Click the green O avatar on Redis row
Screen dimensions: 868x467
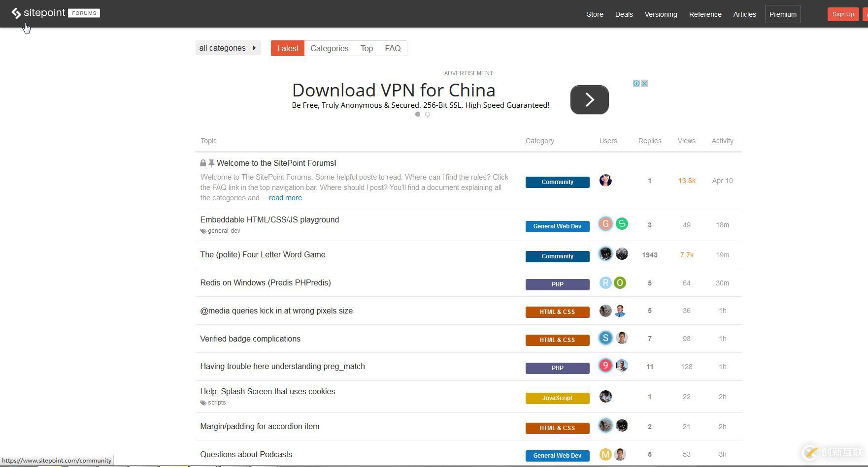(620, 282)
